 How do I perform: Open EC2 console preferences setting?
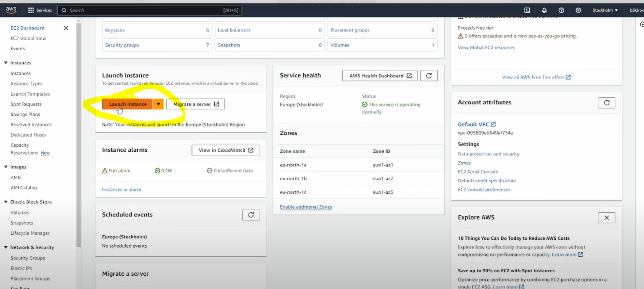click(484, 189)
